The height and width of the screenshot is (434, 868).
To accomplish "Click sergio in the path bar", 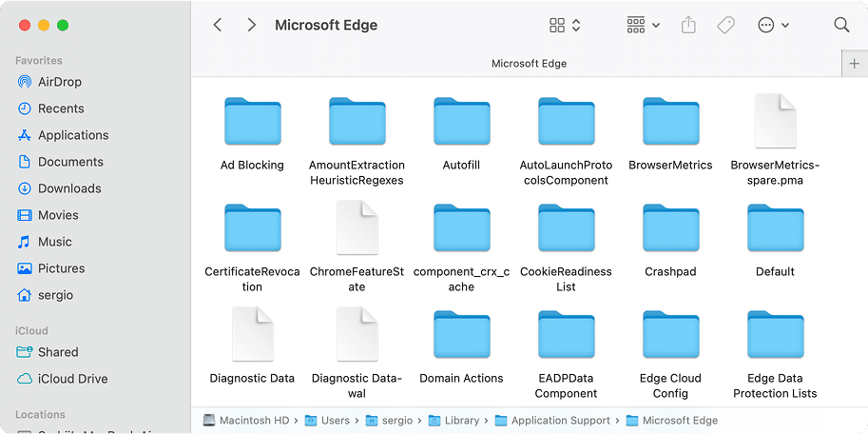I will pos(390,421).
